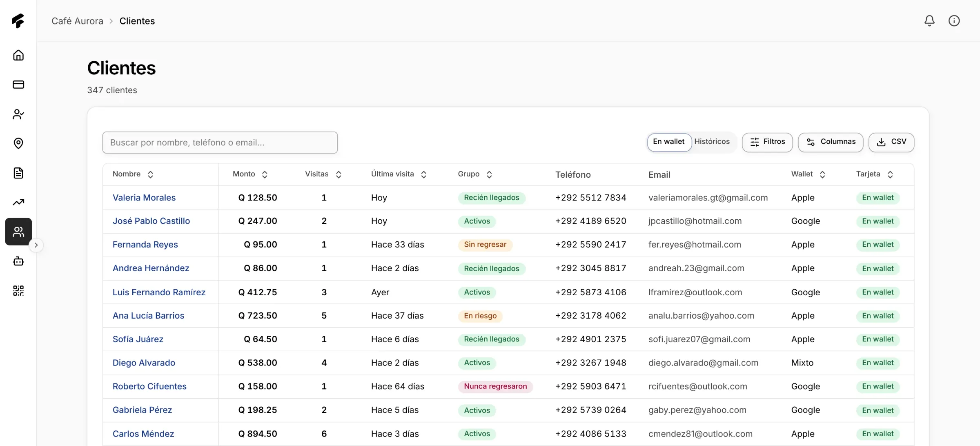Open the trending analytics icon in sidebar
Screen dimensions: 980x446
18,202
